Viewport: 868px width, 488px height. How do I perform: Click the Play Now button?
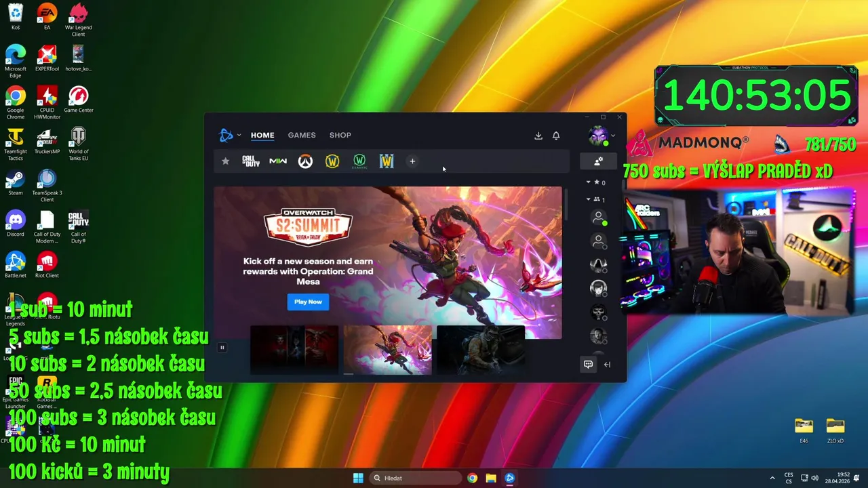(x=308, y=302)
